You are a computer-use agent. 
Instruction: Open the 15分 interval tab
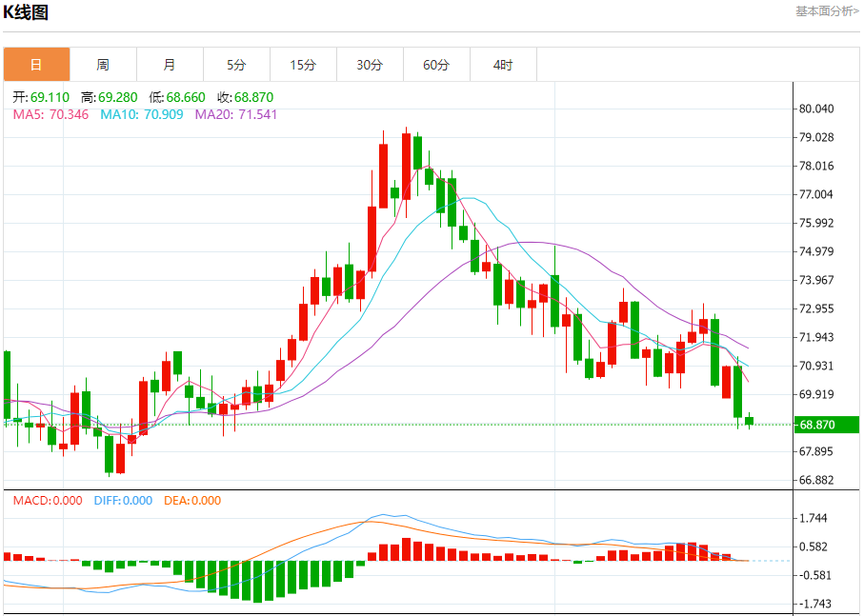pos(303,65)
